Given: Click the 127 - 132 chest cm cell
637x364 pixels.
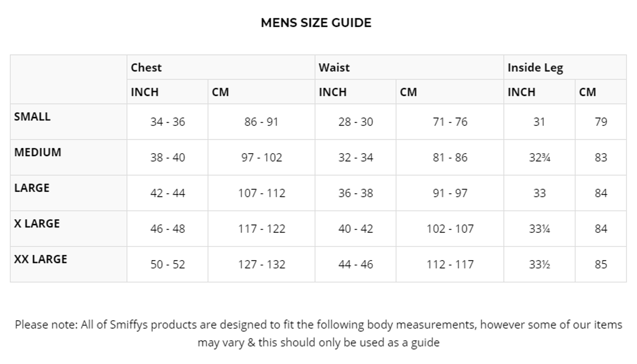Looking at the screenshot, I should pyautogui.click(x=261, y=265).
